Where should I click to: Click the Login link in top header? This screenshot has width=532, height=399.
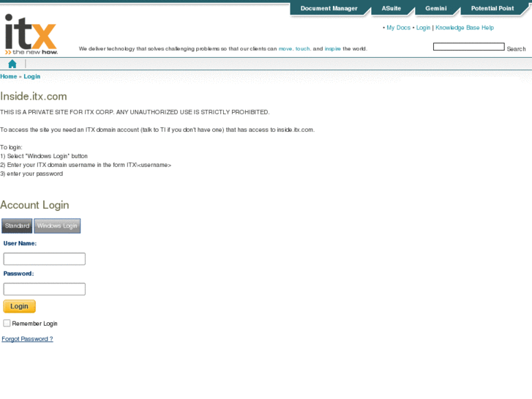tap(423, 28)
